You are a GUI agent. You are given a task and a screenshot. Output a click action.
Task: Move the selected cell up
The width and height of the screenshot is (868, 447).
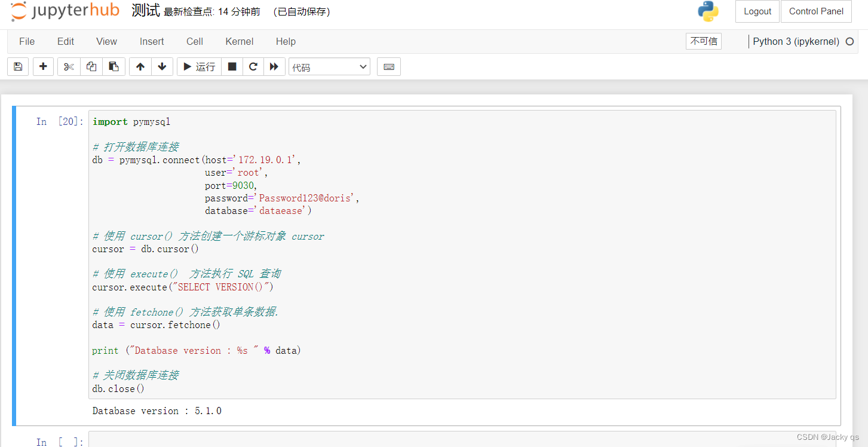click(139, 66)
